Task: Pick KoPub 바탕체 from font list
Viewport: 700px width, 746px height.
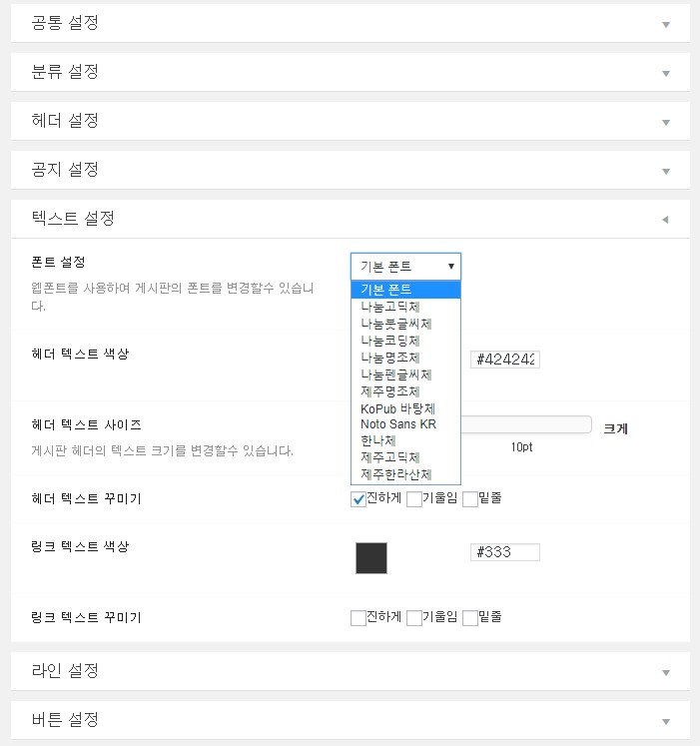Action: (x=405, y=408)
